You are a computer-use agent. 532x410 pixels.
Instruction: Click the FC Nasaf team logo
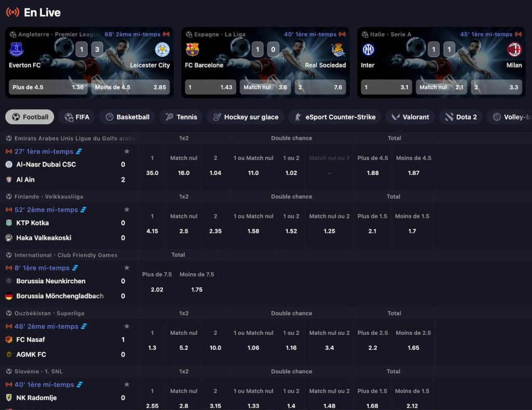pos(9,339)
